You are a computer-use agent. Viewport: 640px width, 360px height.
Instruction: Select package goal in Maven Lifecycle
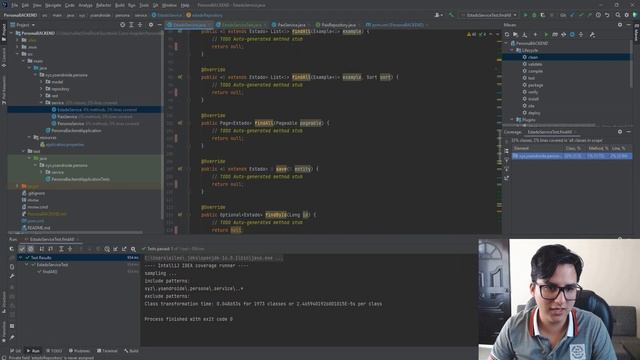tap(535, 85)
